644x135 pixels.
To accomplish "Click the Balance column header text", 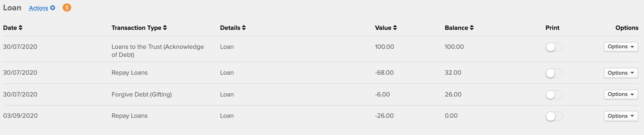I will [456, 28].
